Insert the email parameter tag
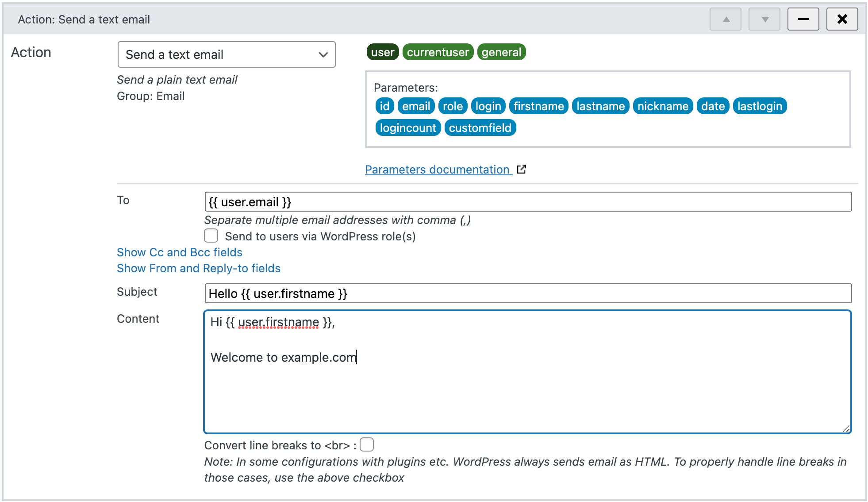This screenshot has height=502, width=868. tap(415, 106)
